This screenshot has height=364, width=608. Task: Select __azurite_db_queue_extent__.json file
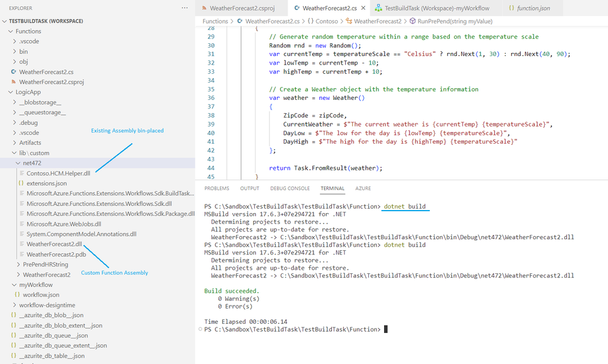click(x=63, y=345)
